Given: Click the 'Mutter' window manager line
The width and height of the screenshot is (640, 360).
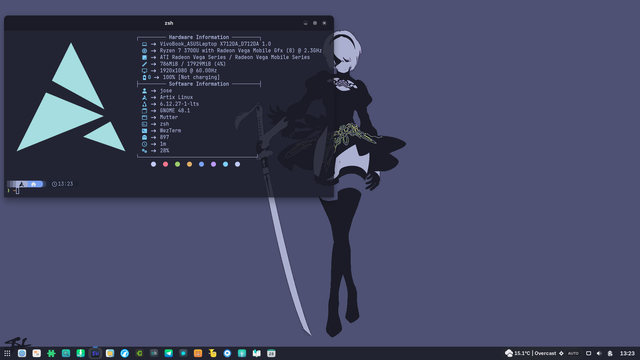Looking at the screenshot, I should tap(169, 117).
